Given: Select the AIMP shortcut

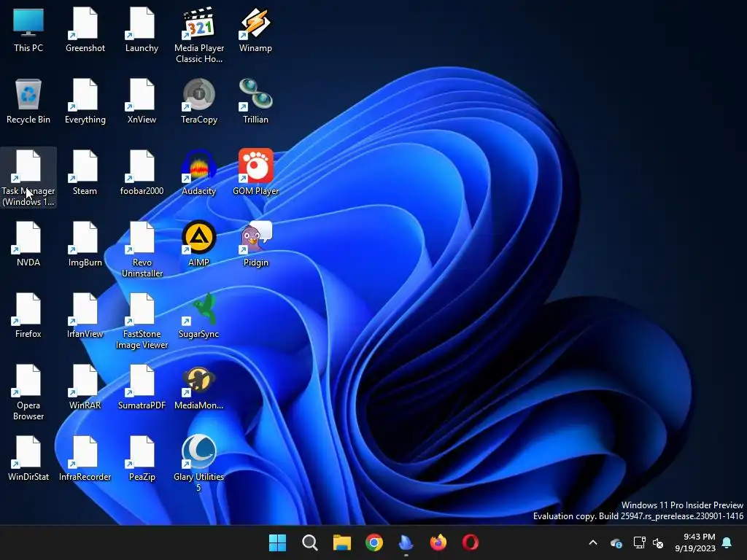Looking at the screenshot, I should 199,244.
